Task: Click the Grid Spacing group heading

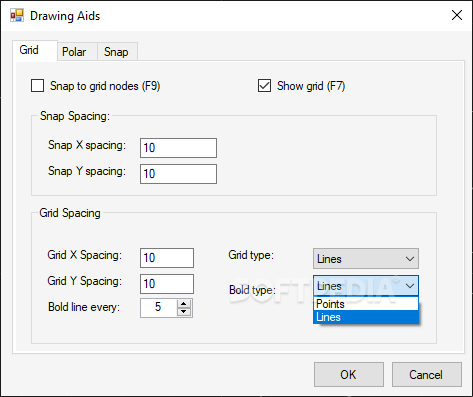Action: 70,213
